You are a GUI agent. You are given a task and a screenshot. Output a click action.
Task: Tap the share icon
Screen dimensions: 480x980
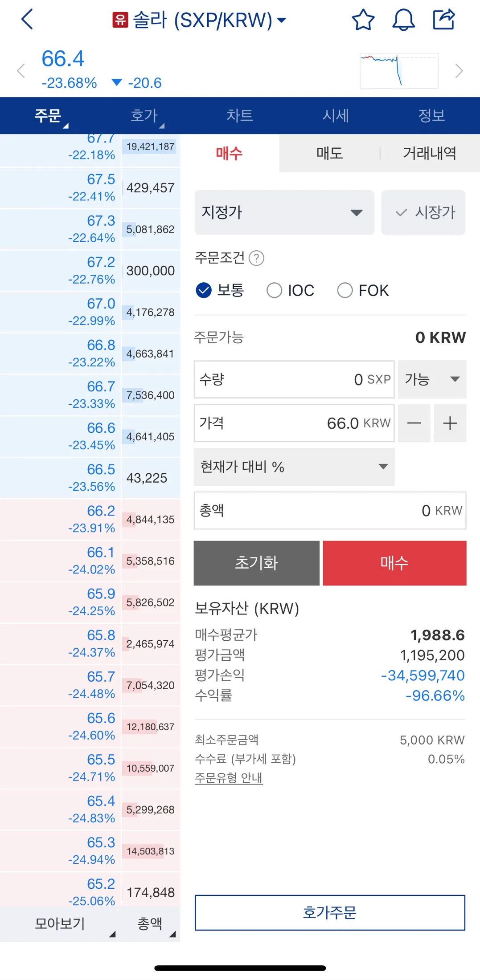pos(444,20)
